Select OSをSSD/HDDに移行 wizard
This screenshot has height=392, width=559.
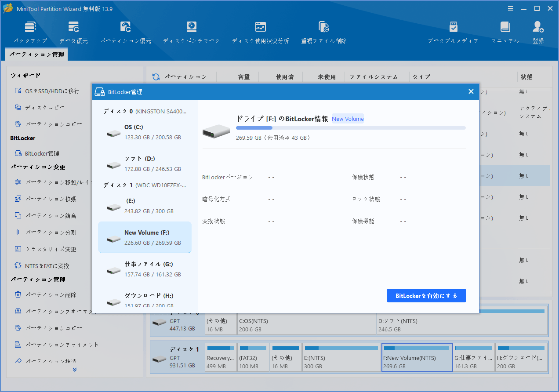coord(47,91)
